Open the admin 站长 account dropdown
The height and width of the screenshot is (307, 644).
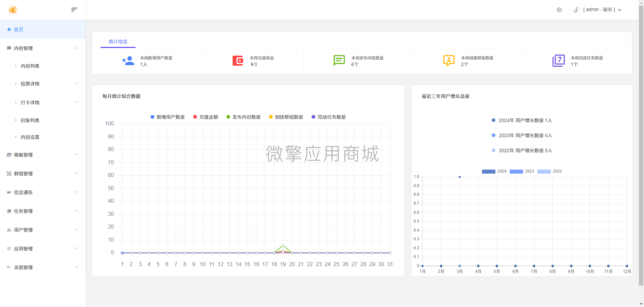[602, 10]
